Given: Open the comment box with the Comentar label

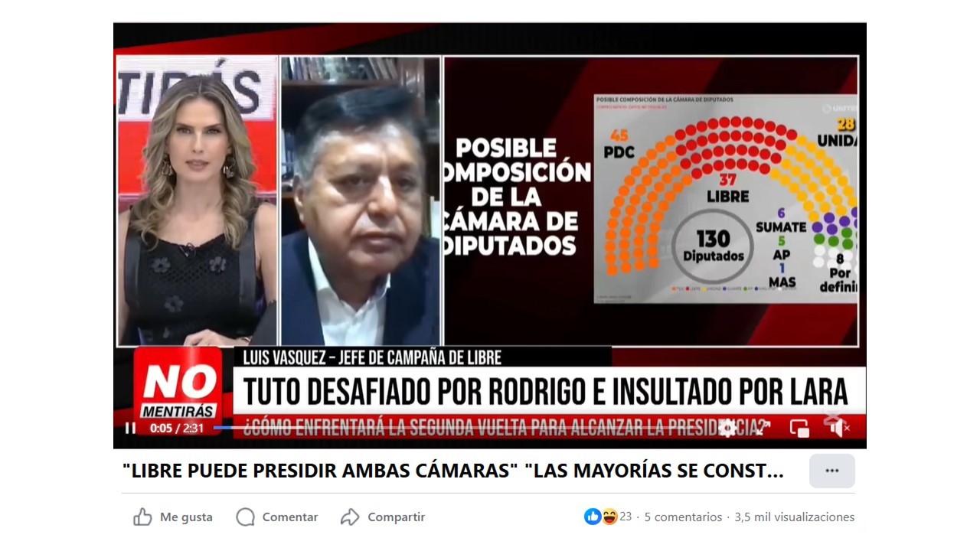Looking at the screenshot, I should [290, 517].
